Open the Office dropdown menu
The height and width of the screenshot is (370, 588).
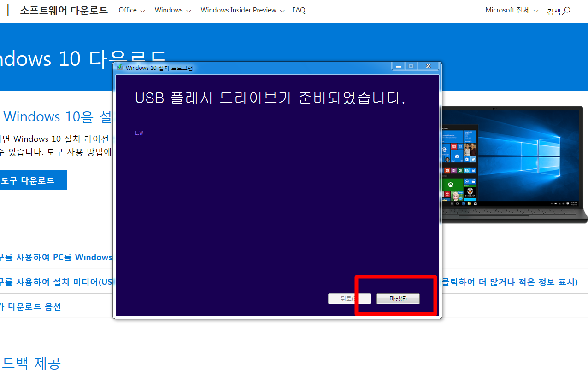click(132, 10)
